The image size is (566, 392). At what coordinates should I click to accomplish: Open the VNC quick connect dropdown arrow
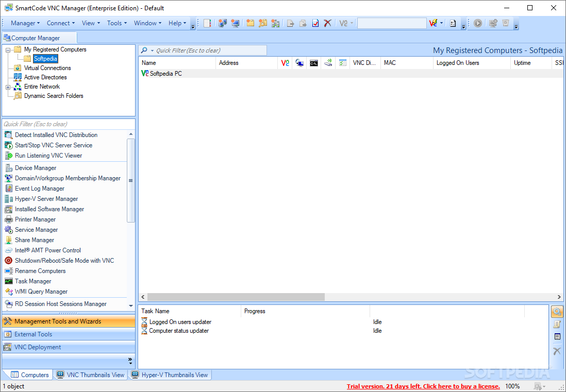coord(441,23)
